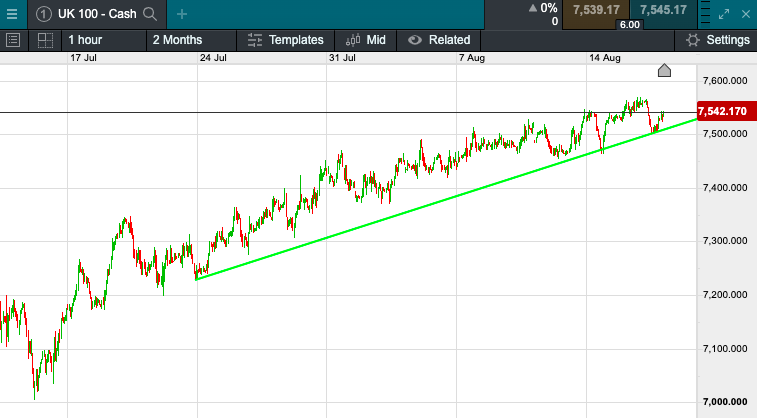757x418 pixels.
Task: Close the chart with the X icon
Action: tap(745, 14)
